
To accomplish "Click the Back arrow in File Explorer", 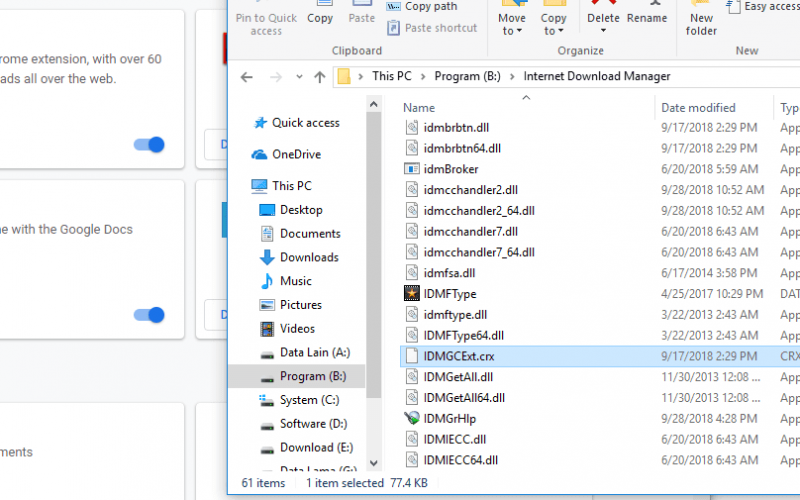I will (x=247, y=77).
